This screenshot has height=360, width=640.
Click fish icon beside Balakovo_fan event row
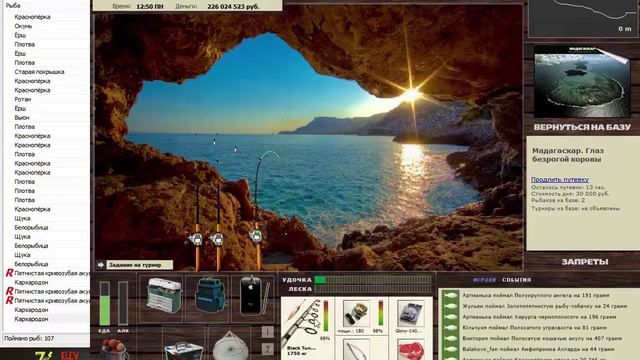coord(450,349)
